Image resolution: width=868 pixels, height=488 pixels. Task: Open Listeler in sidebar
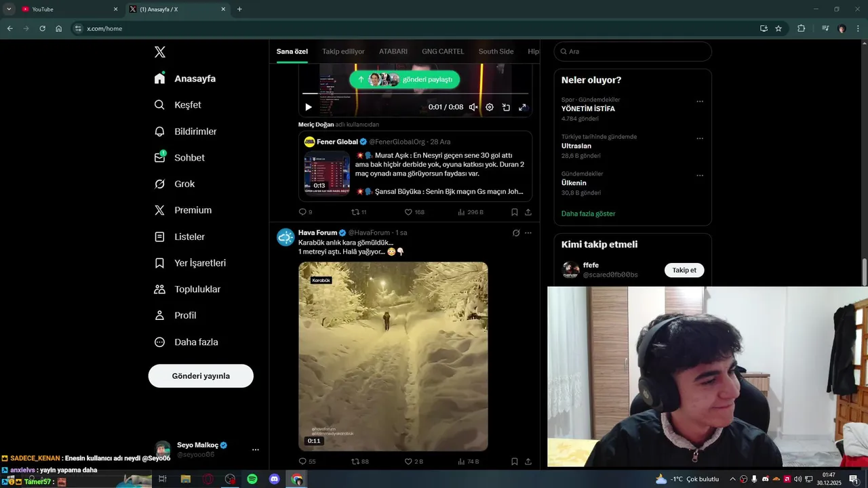[x=179, y=237]
